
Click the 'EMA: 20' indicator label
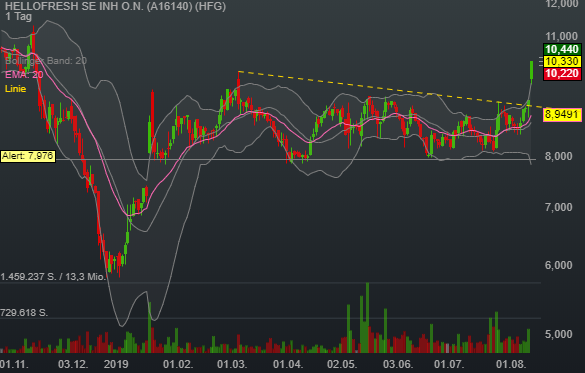click(24, 75)
